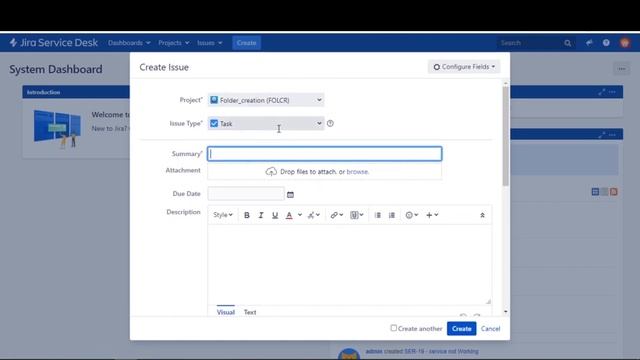
Task: Switch to the Text editor tab
Action: 250,312
